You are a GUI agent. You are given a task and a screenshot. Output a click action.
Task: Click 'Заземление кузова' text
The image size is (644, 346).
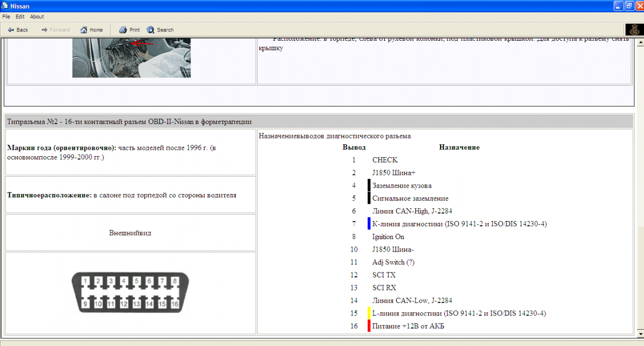(x=402, y=186)
